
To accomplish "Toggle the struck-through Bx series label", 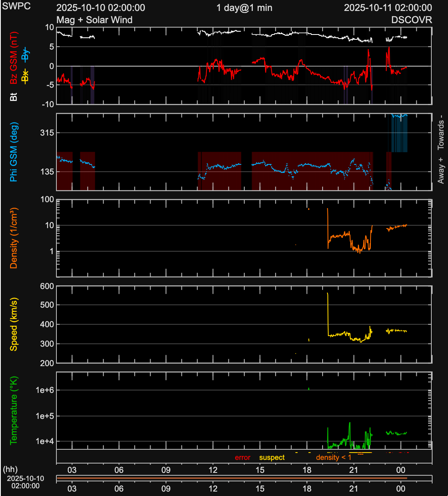I will [25, 76].
